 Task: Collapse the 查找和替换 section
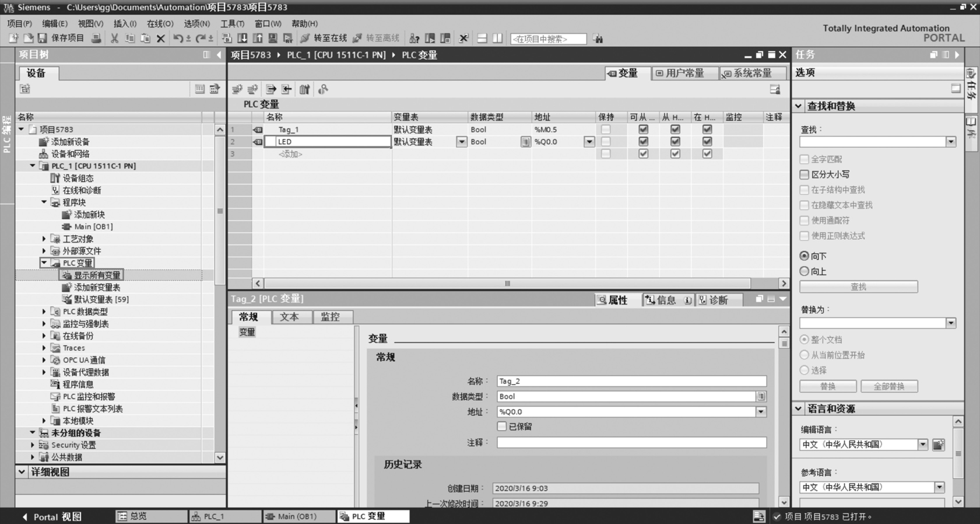pos(799,106)
